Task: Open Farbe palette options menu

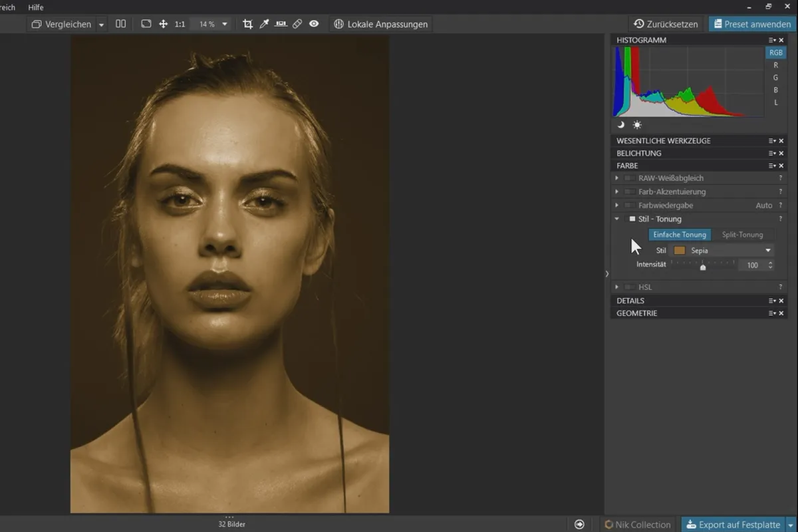Action: coord(772,166)
